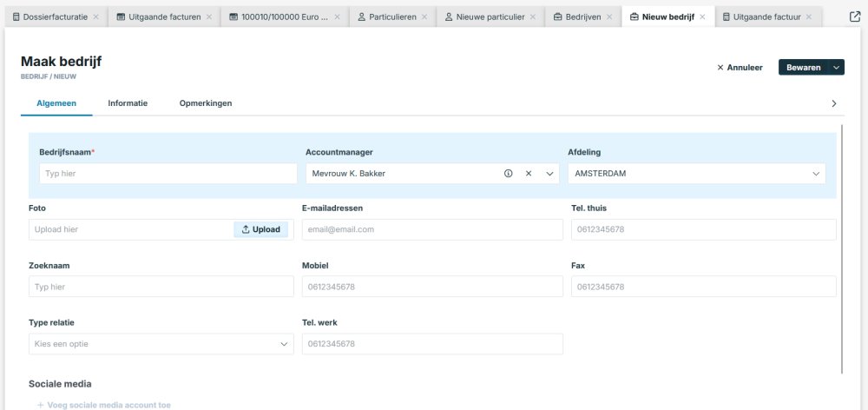Expand the Bewaren split-button arrow
This screenshot has height=410, width=868.
(x=836, y=67)
